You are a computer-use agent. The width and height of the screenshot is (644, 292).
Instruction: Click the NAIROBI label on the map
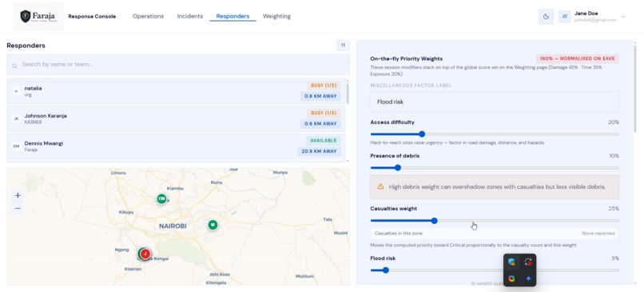173,226
